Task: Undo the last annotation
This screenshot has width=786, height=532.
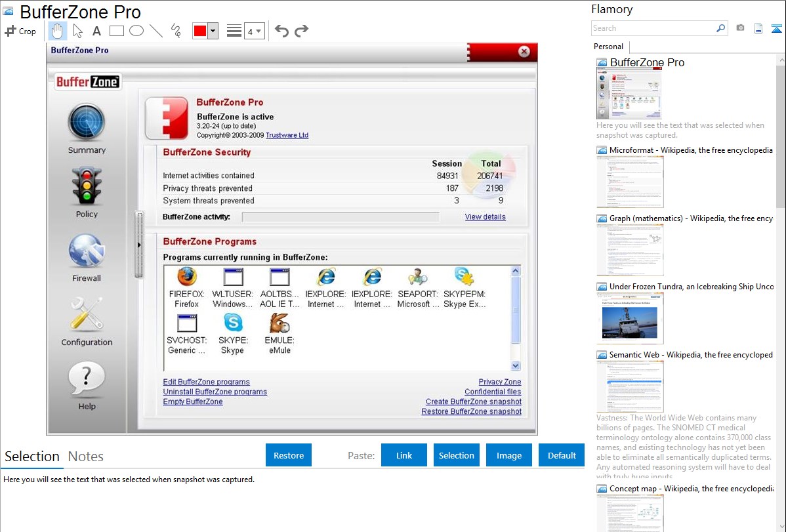Action: click(281, 31)
